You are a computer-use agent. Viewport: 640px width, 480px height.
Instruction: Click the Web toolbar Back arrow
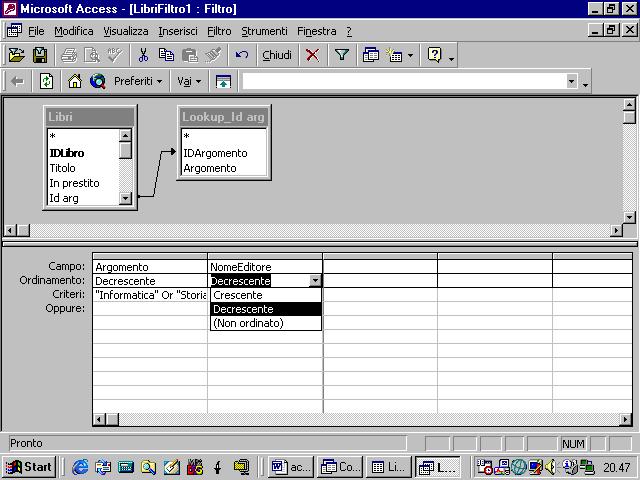18,81
